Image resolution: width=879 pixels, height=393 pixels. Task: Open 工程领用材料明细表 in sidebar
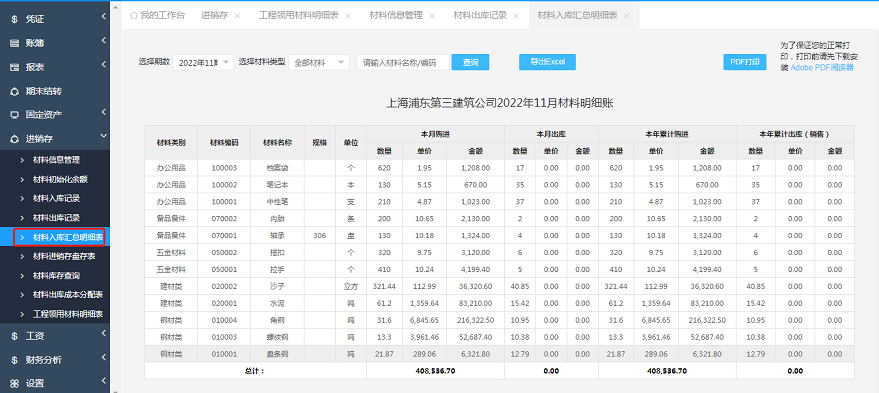tap(68, 313)
